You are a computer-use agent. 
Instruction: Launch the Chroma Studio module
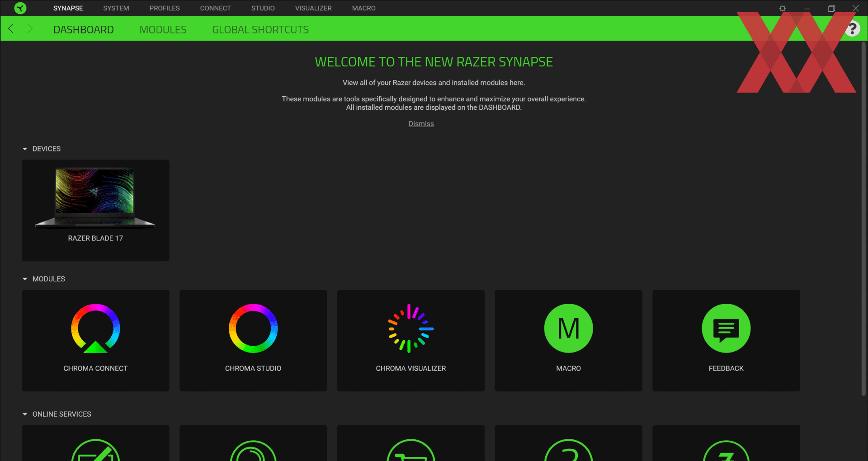(x=253, y=340)
